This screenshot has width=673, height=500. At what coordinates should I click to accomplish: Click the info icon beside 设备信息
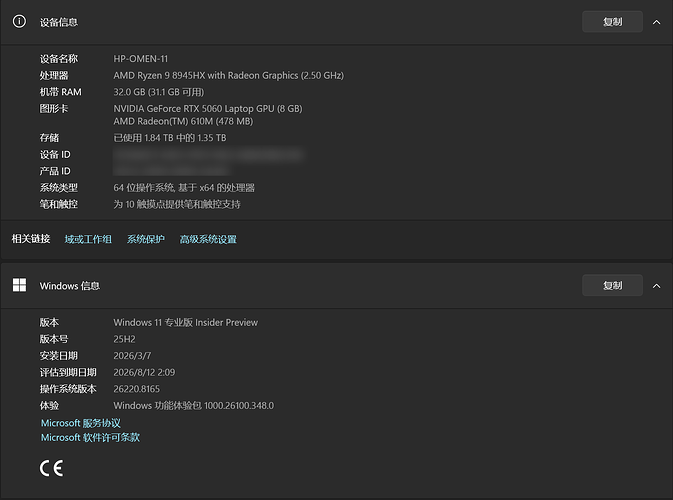(19, 21)
